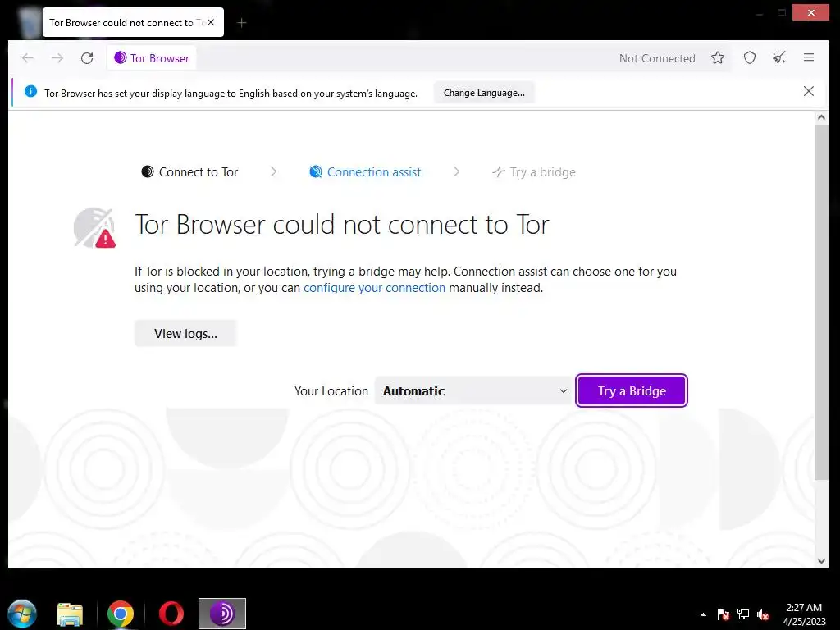The height and width of the screenshot is (630, 840).
Task: Click the Tor Browser taskbar icon
Action: coord(222,614)
